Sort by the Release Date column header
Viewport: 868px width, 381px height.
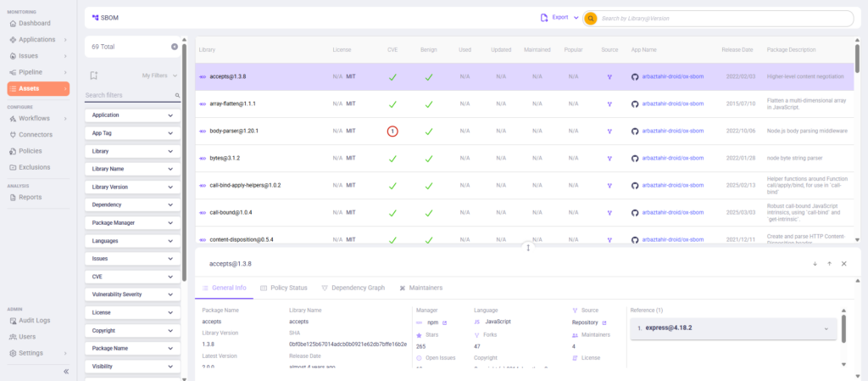tap(737, 50)
